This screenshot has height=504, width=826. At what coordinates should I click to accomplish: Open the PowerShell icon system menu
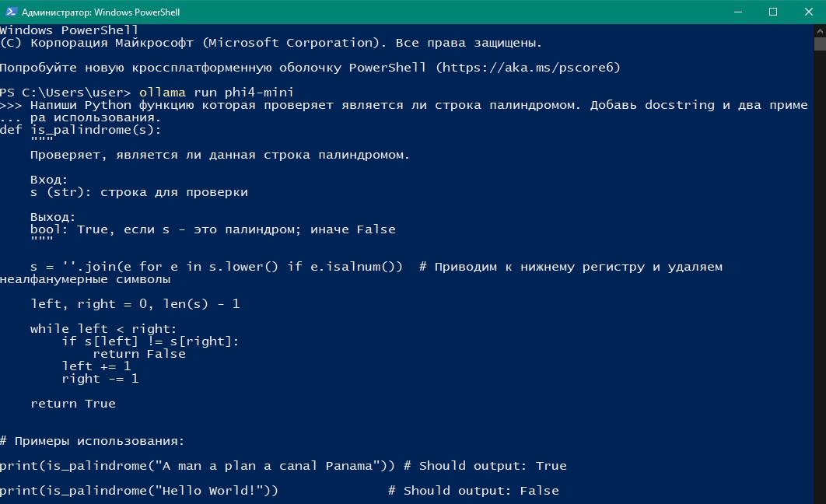click(x=10, y=12)
